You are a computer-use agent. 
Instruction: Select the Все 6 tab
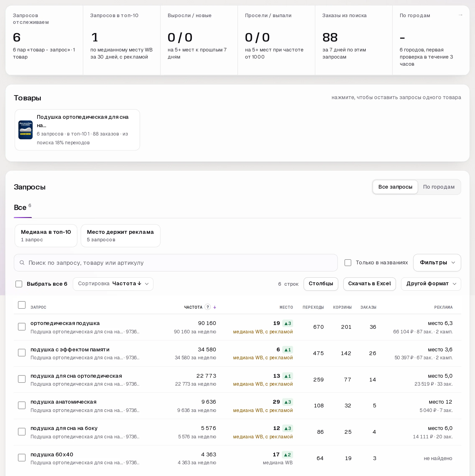pos(23,207)
